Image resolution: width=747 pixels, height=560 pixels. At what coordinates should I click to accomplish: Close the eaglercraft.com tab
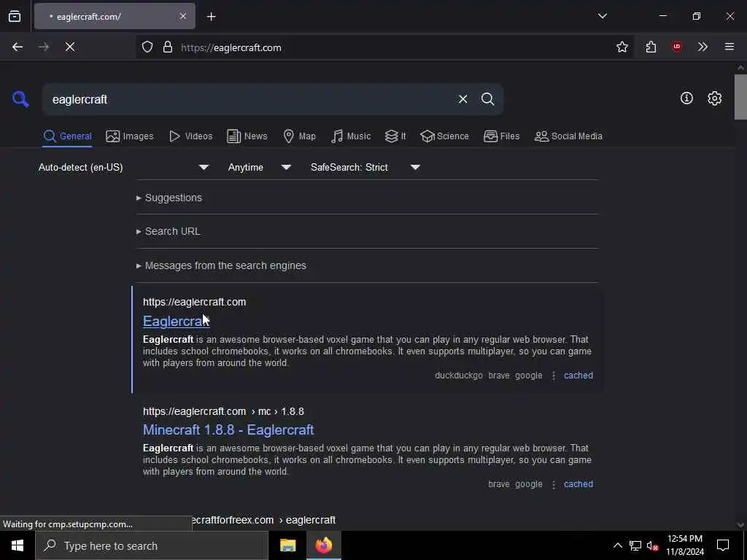coord(183,16)
